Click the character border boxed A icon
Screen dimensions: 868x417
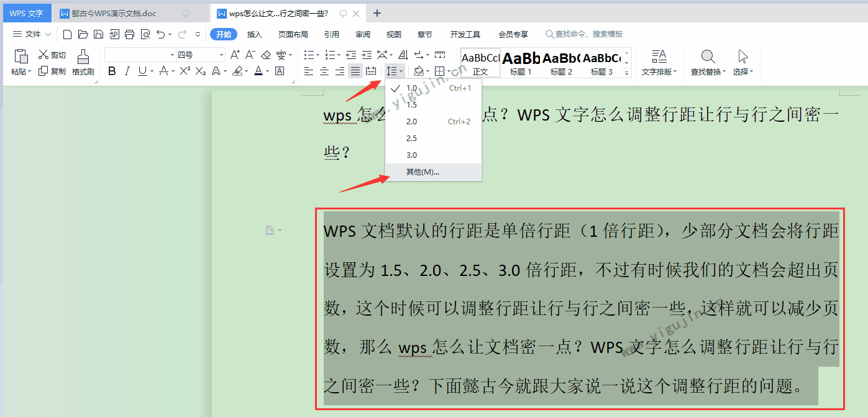280,71
